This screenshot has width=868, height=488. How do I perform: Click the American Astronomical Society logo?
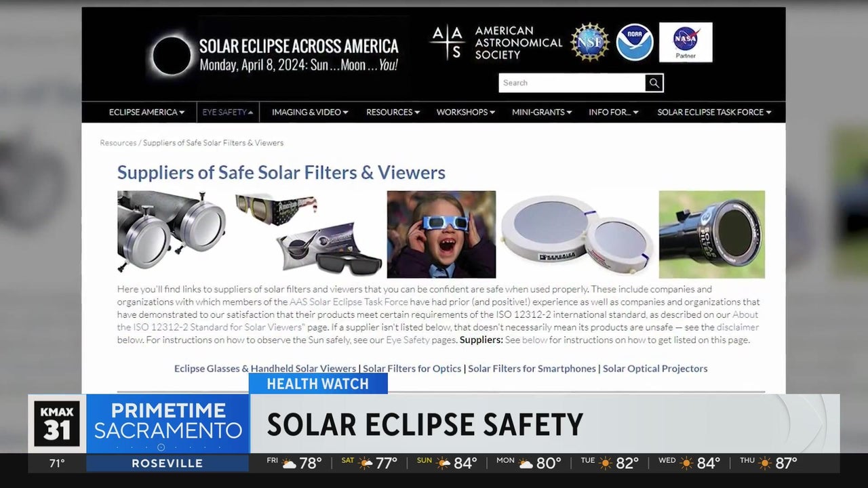pyautogui.click(x=496, y=43)
